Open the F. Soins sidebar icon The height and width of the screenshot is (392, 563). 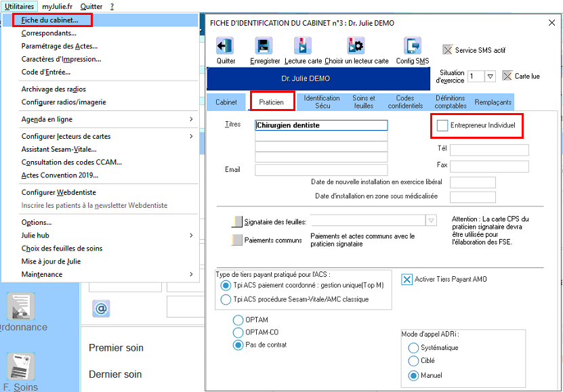point(21,366)
